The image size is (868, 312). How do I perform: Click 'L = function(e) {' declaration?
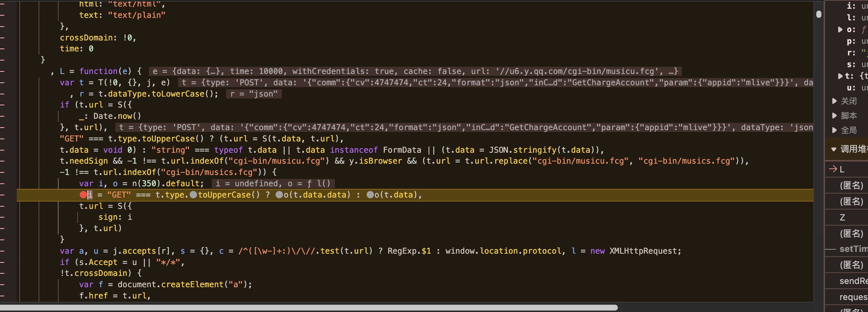tap(100, 71)
